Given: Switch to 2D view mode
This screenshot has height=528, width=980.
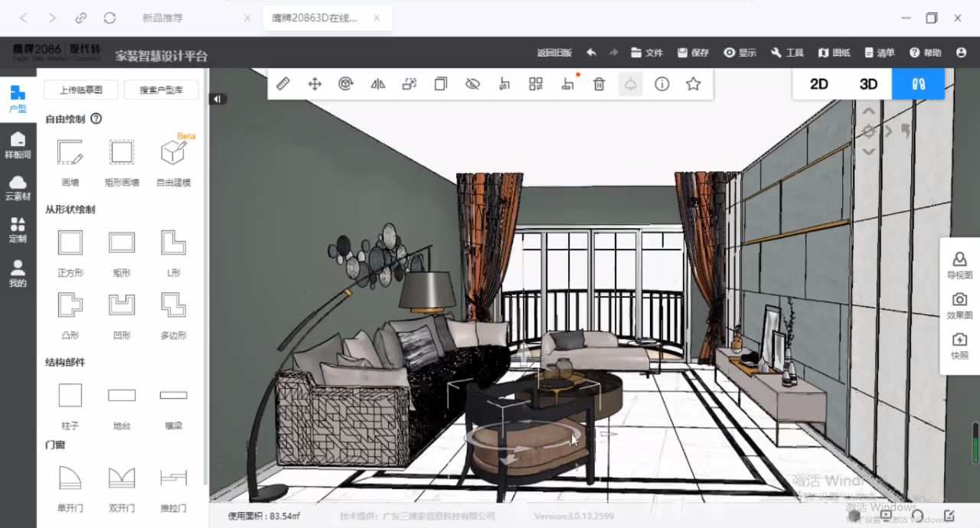Looking at the screenshot, I should pos(819,84).
